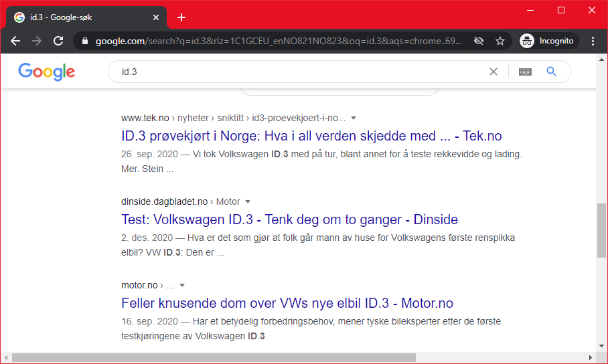Minimize the Chrome window

pyautogui.click(x=530, y=10)
